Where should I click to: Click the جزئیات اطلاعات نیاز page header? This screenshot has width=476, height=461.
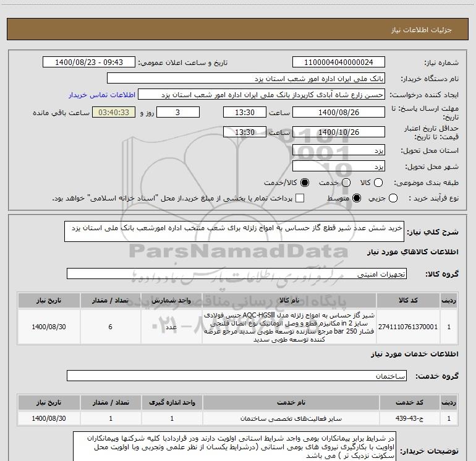pos(238,29)
